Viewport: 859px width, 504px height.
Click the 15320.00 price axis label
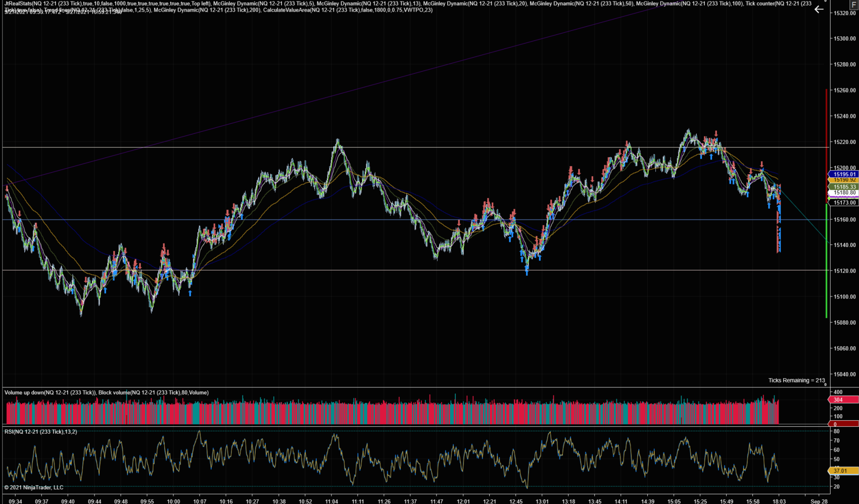[844, 13]
